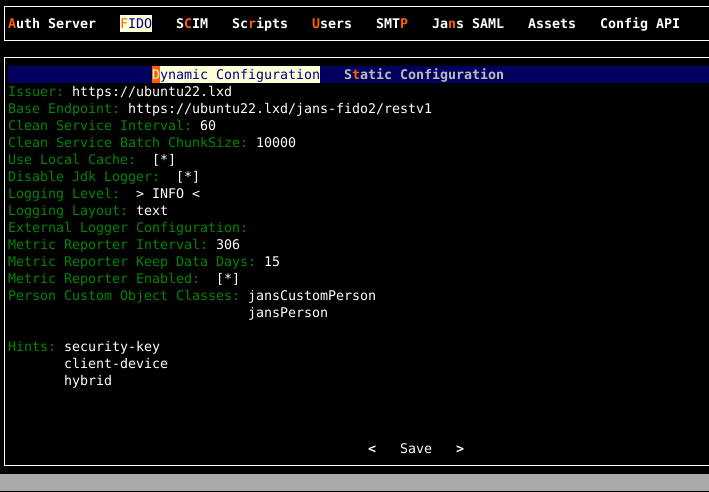Open the Config API menu
Image resolution: width=709 pixels, height=492 pixels.
(x=640, y=23)
